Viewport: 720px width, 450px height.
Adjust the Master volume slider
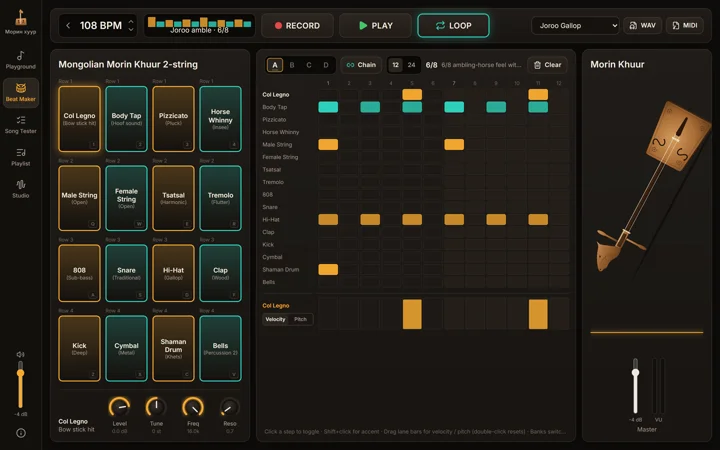point(636,386)
